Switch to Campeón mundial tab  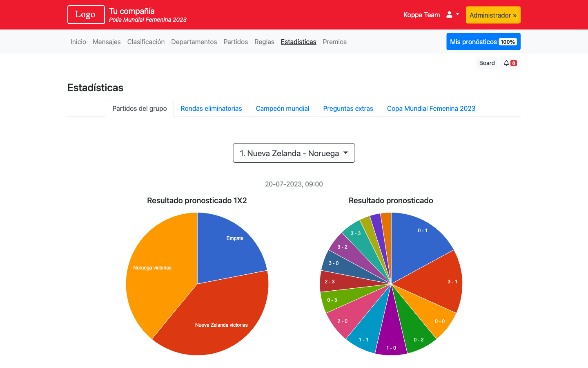point(283,108)
